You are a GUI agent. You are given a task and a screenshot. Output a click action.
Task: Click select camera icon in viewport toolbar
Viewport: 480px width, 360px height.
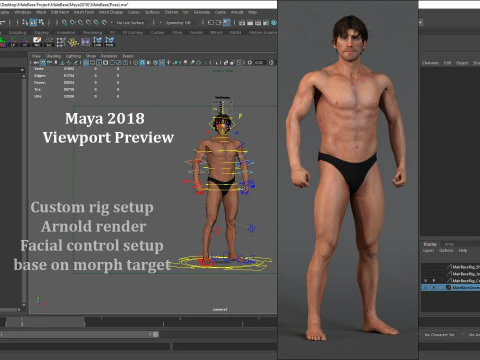(36, 62)
